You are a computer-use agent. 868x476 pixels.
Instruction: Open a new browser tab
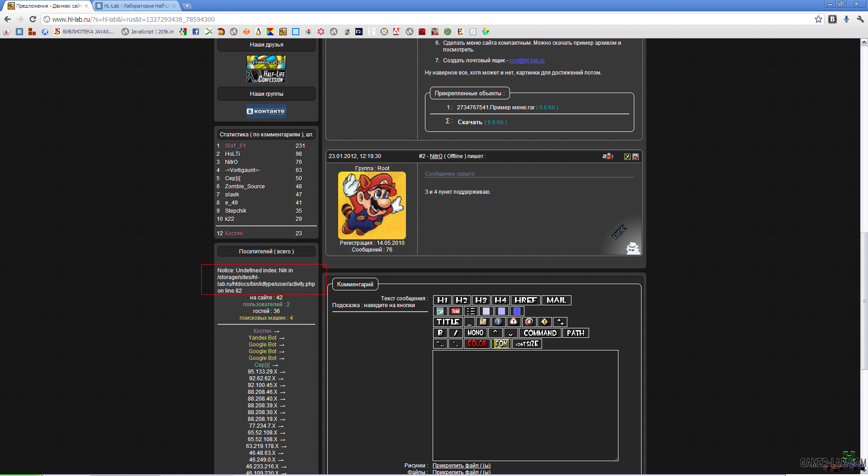pos(187,6)
